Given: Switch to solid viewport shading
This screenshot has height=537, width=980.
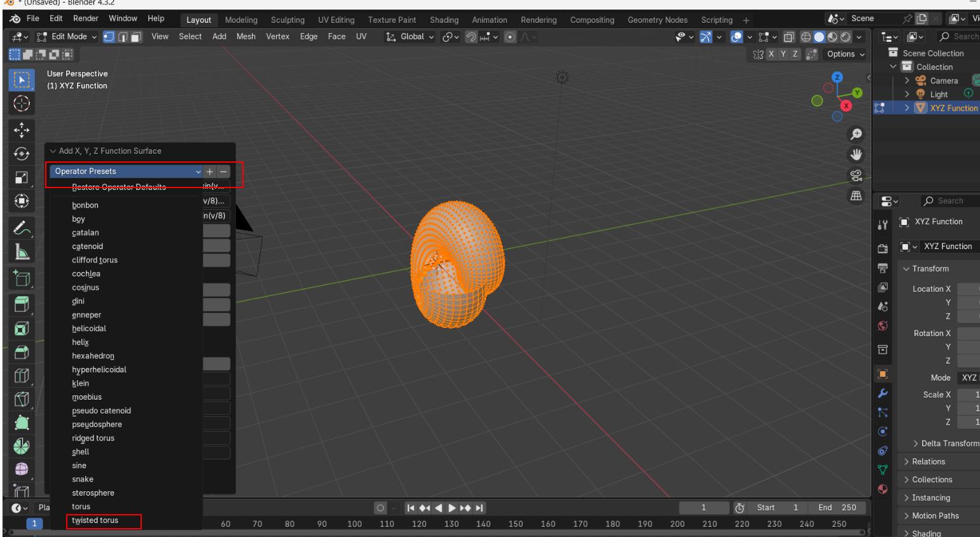Looking at the screenshot, I should tap(820, 37).
